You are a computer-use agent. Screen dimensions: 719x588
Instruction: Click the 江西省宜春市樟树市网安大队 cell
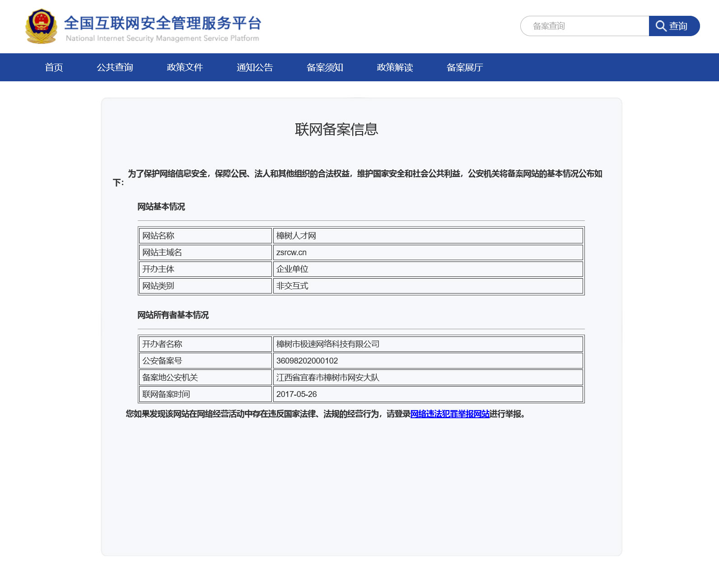tap(428, 378)
